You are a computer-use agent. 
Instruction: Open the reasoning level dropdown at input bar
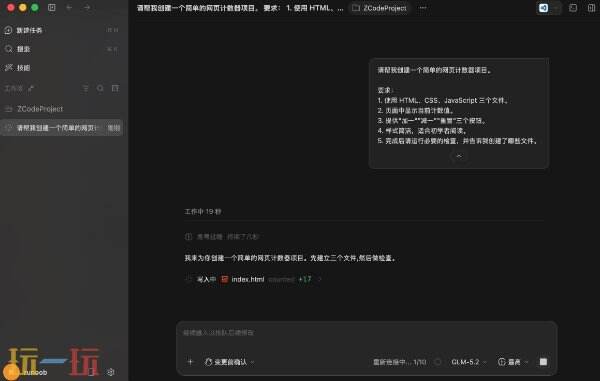513,362
